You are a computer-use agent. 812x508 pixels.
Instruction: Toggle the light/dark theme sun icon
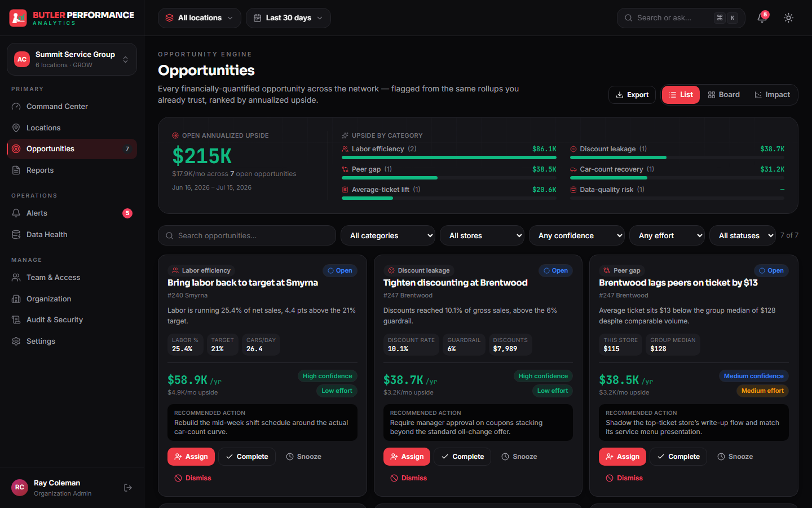click(x=788, y=18)
